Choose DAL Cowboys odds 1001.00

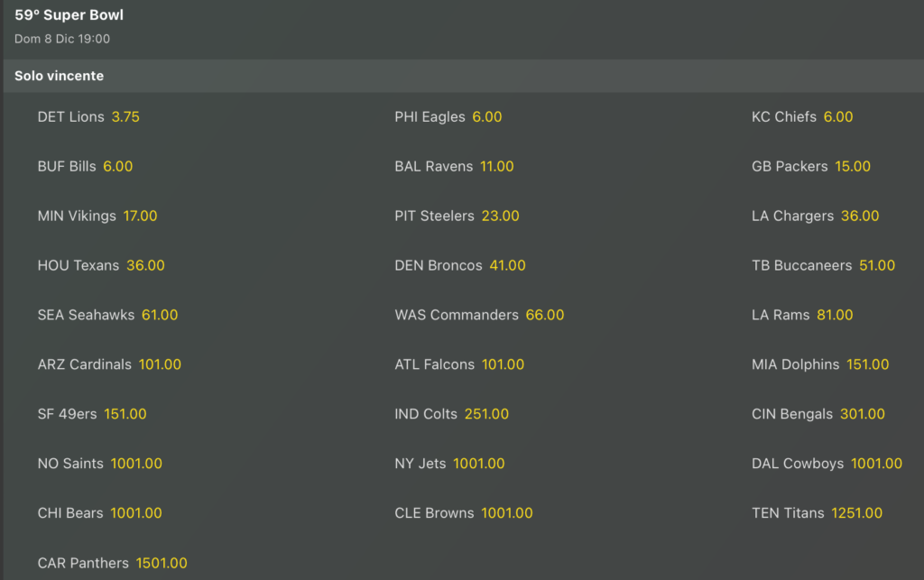tap(876, 465)
